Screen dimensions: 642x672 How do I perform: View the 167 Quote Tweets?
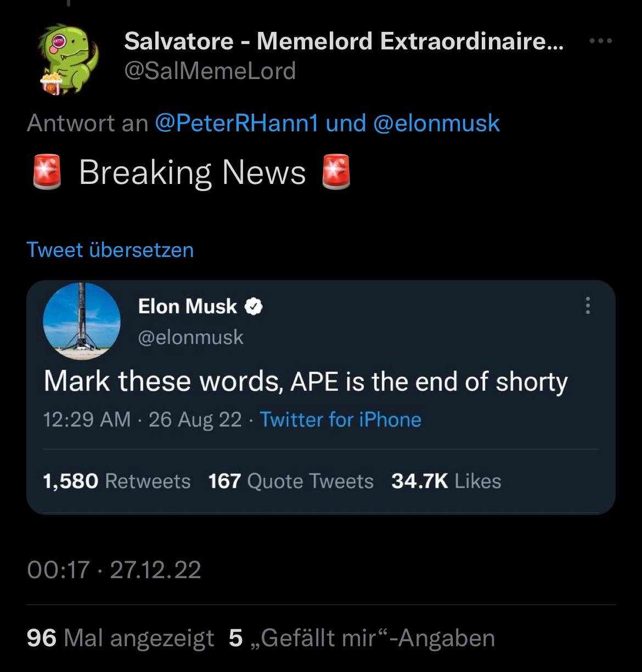pyautogui.click(x=291, y=481)
